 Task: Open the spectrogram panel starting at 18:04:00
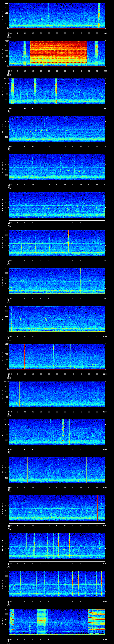pos(57,129)
